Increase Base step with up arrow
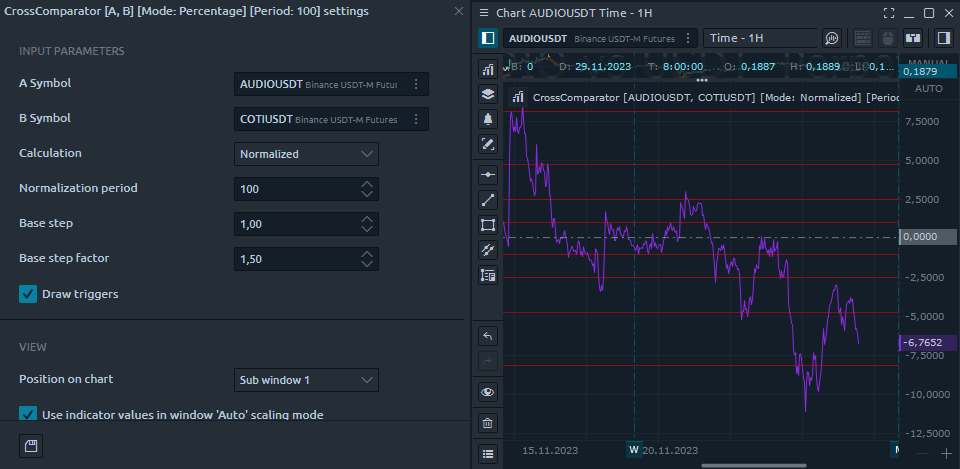Viewport: 960px width, 469px height. [x=367, y=219]
